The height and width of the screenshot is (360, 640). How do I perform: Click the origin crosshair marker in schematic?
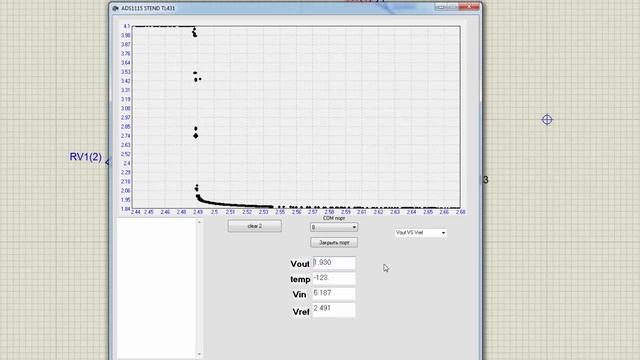point(547,120)
